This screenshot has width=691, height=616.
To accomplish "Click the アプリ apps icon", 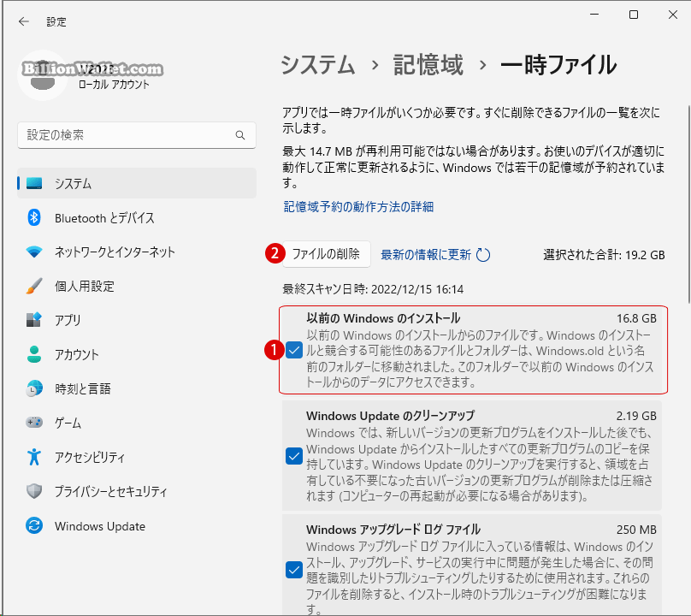I will click(x=34, y=320).
